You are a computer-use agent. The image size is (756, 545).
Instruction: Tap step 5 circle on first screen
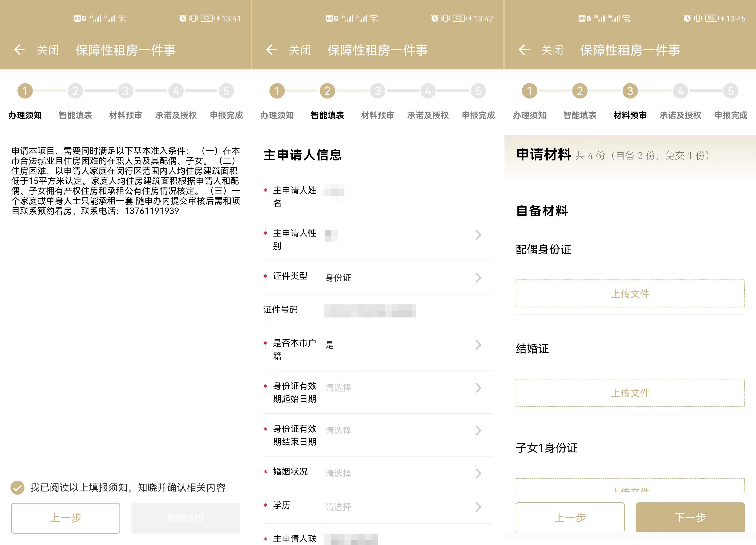click(x=226, y=91)
